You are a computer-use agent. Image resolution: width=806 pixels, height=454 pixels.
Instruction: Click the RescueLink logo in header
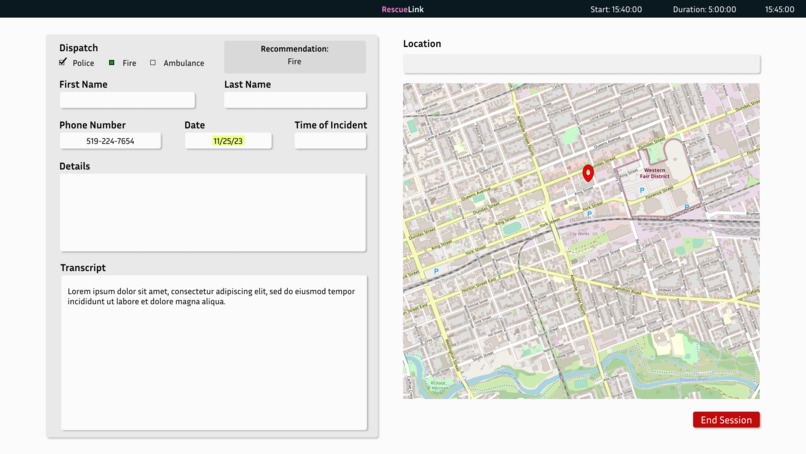(402, 9)
